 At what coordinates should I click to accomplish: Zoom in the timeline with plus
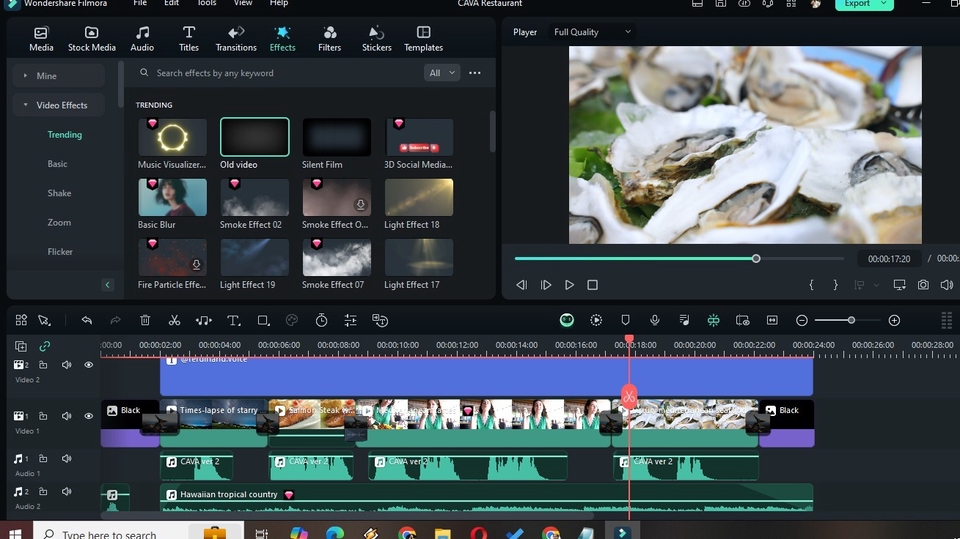click(894, 320)
